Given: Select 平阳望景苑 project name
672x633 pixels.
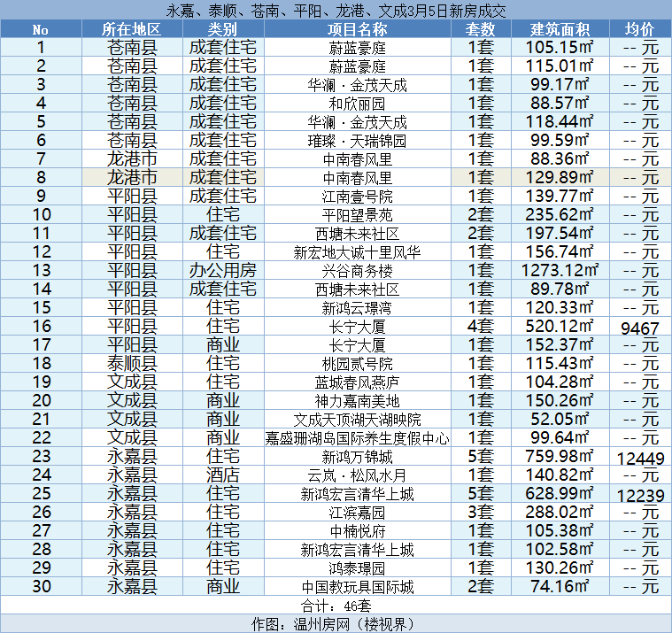Looking at the screenshot, I should pos(358,215).
